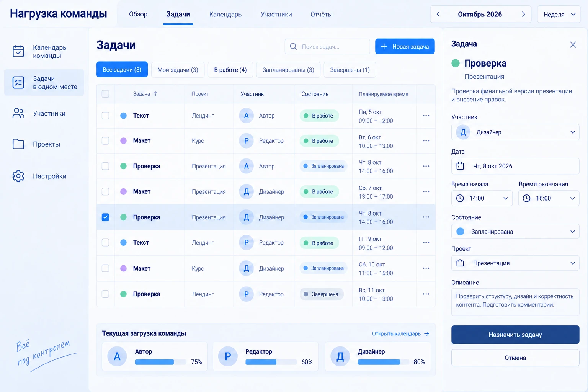Image resolution: width=588 pixels, height=392 pixels.
Task: Filter by В работе (4)
Action: [x=230, y=70]
